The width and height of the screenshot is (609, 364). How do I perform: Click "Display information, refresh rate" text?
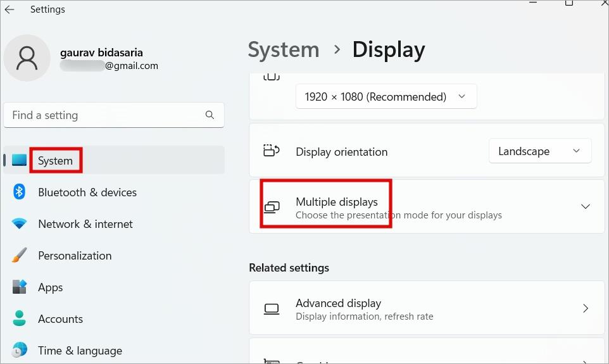364,317
